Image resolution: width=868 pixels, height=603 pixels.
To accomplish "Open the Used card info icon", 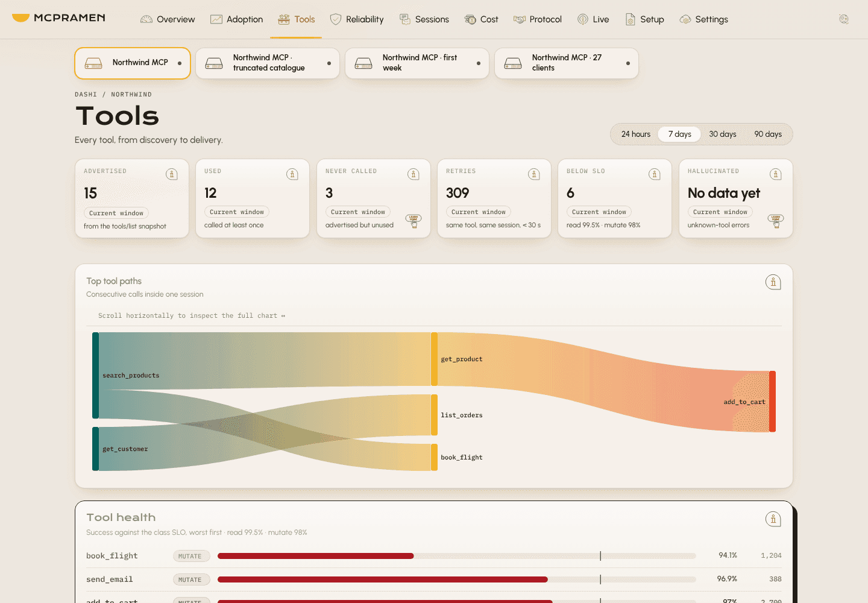I will click(x=292, y=174).
